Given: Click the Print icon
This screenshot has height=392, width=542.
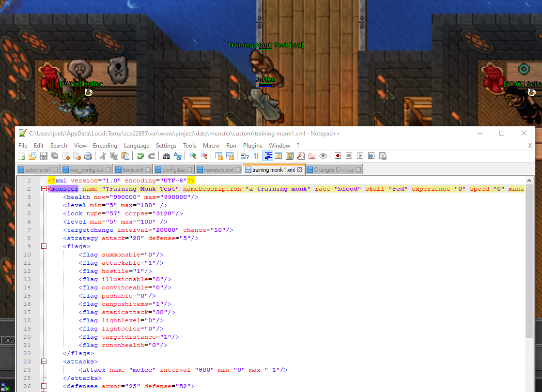Looking at the screenshot, I should point(88,156).
